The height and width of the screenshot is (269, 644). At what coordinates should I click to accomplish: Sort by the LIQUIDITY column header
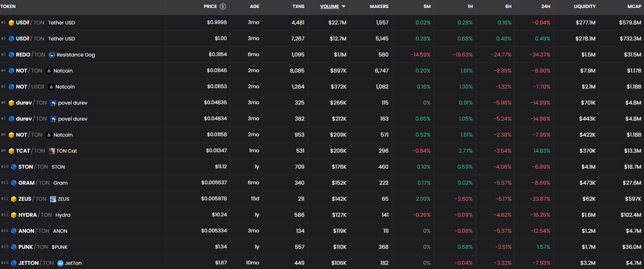(x=585, y=6)
